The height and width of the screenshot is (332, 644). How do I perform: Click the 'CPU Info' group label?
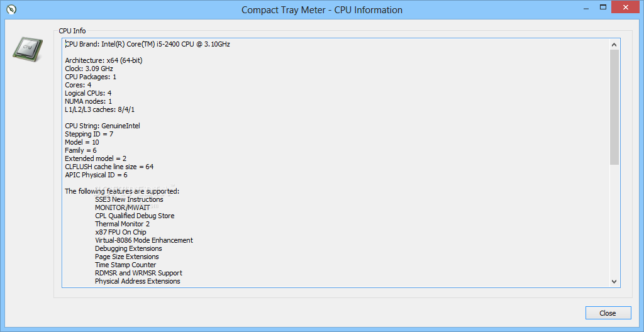(x=72, y=30)
